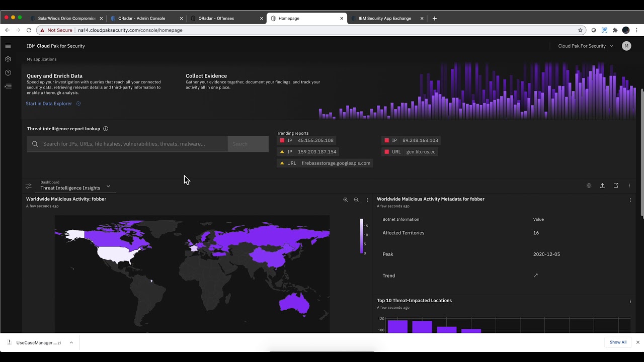This screenshot has width=644, height=362.
Task: Open trending report URL gen.lib.rus.ec
Action: (410, 151)
